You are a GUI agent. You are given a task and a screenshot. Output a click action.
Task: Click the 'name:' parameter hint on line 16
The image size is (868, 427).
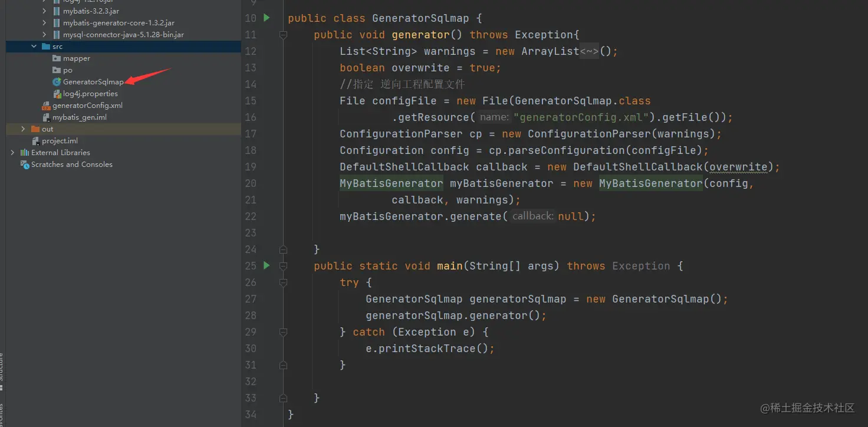(x=494, y=117)
